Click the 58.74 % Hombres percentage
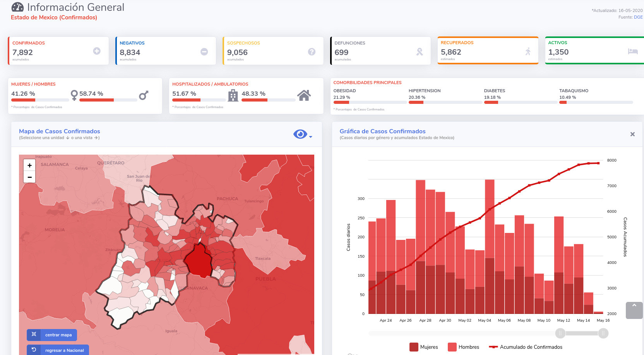 click(x=91, y=94)
